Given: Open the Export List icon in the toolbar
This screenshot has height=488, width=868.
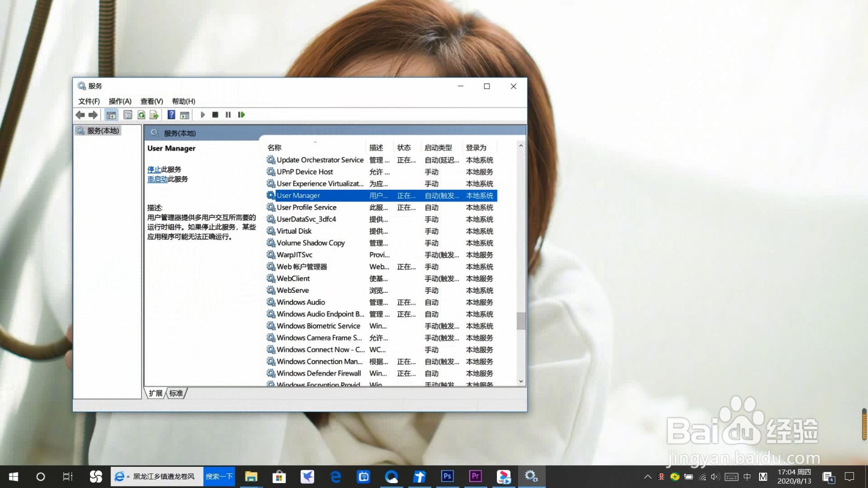Looking at the screenshot, I should point(154,114).
